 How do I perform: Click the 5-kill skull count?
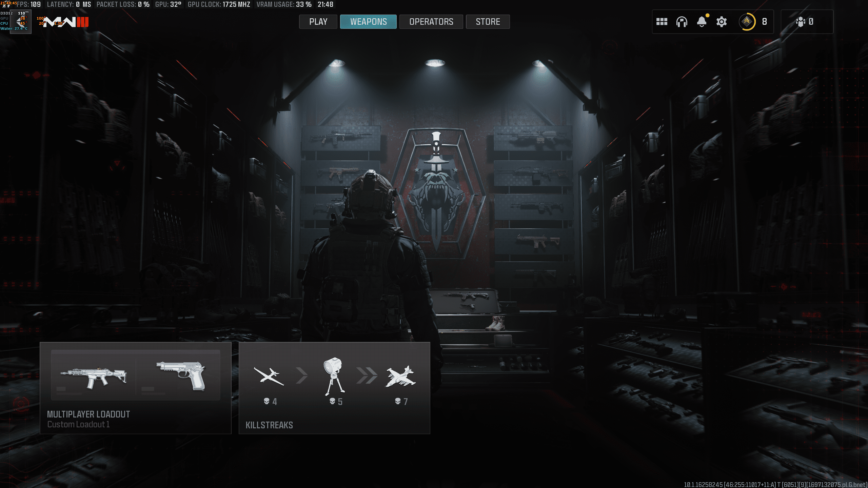pyautogui.click(x=336, y=402)
